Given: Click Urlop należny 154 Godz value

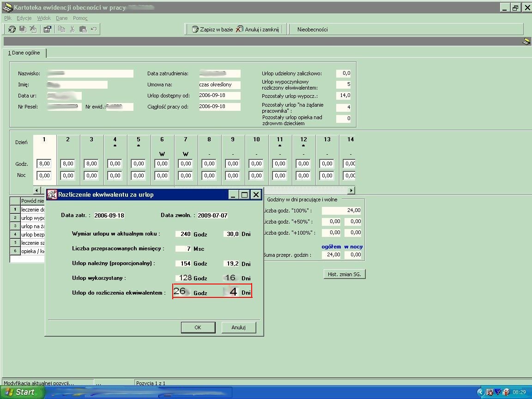Looking at the screenshot, I should (x=183, y=264).
